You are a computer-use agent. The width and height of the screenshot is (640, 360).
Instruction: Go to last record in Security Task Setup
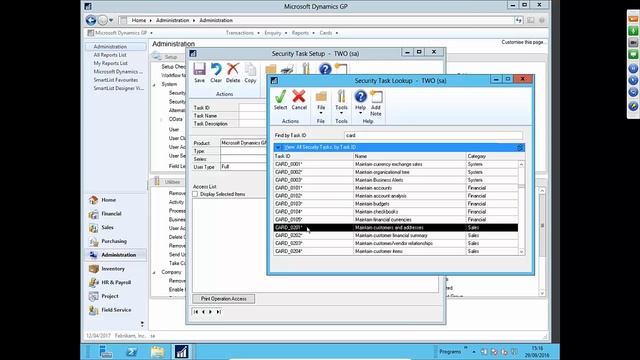point(219,312)
